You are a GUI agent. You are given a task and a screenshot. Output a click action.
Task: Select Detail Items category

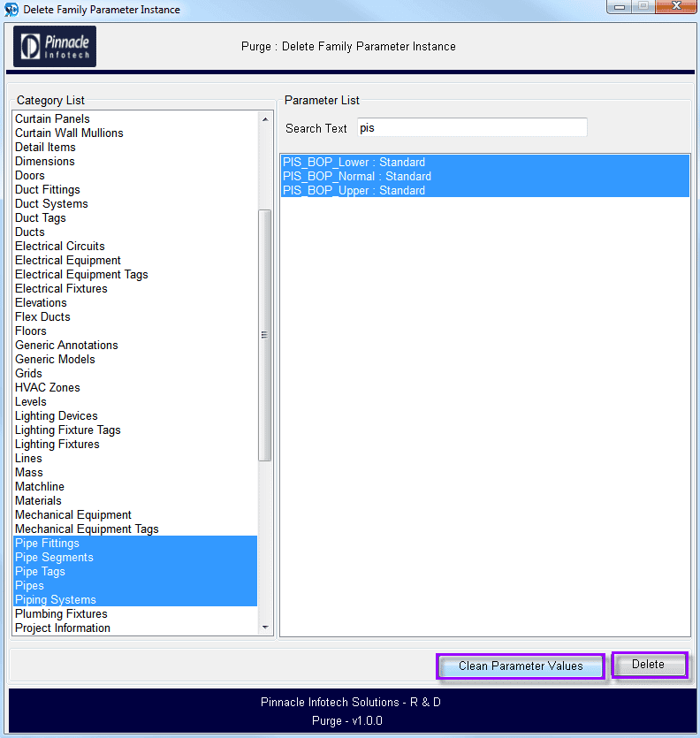[x=135, y=147]
